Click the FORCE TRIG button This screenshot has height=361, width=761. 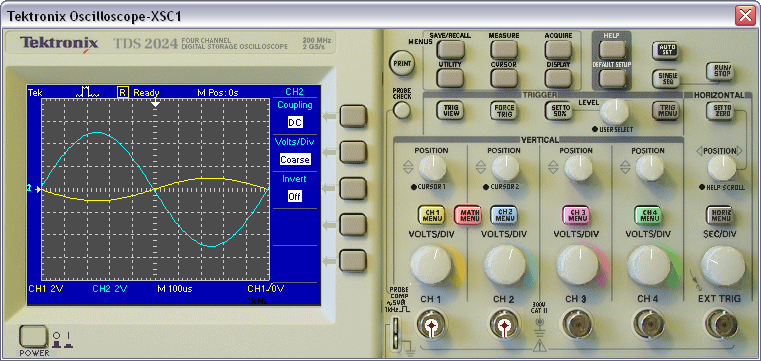click(504, 110)
